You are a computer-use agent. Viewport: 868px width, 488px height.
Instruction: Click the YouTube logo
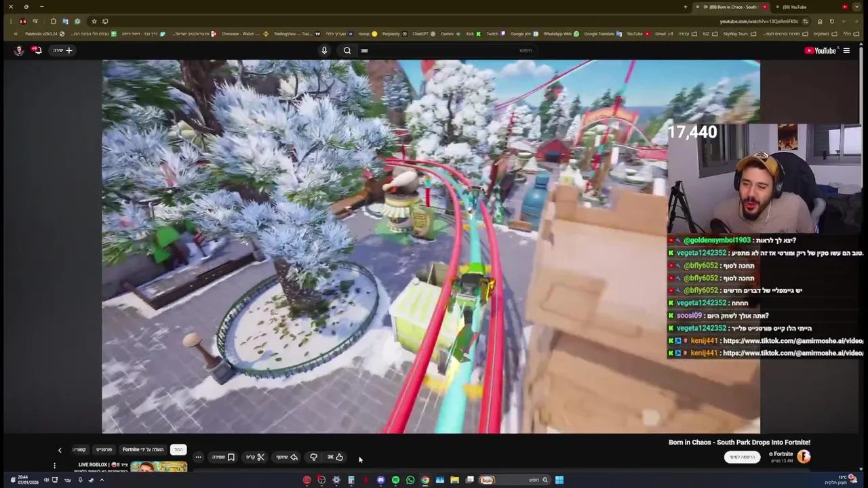point(820,50)
